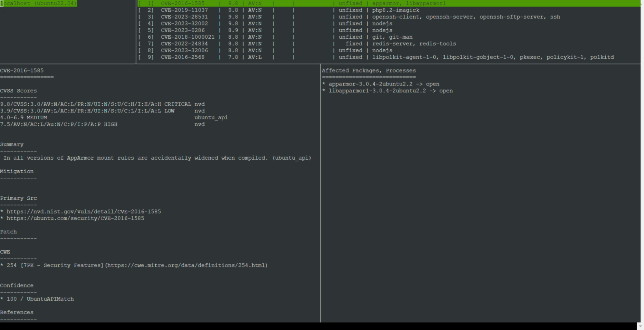
Task: Select the CVE-2018-1000021 git row
Action: coord(187,37)
